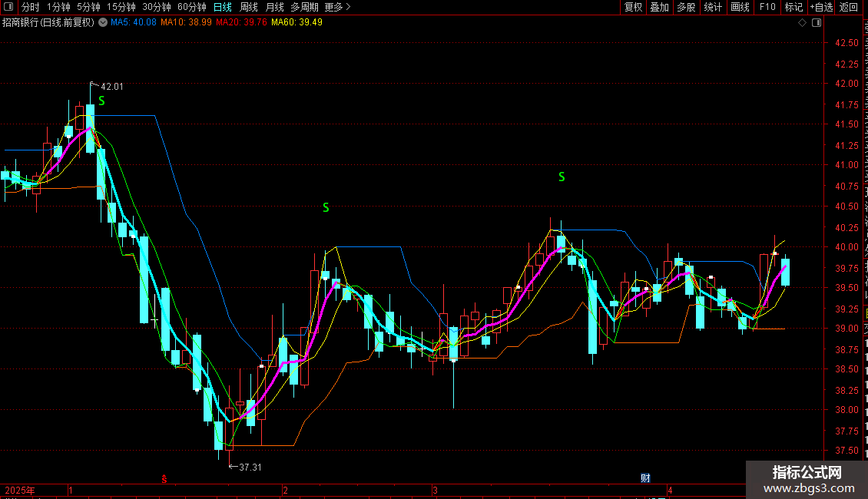Screen dimensions: 868x499
Task: Select the 1分钟 period
Action: [58, 7]
